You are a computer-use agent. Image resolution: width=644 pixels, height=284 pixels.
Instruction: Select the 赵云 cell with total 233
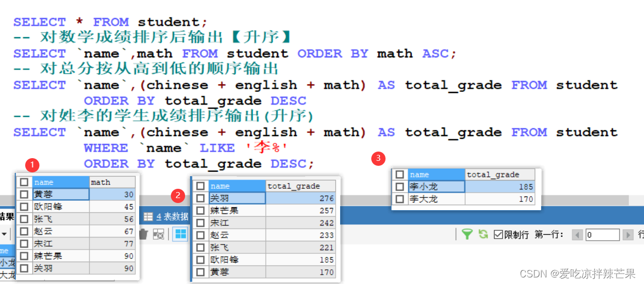237,235
